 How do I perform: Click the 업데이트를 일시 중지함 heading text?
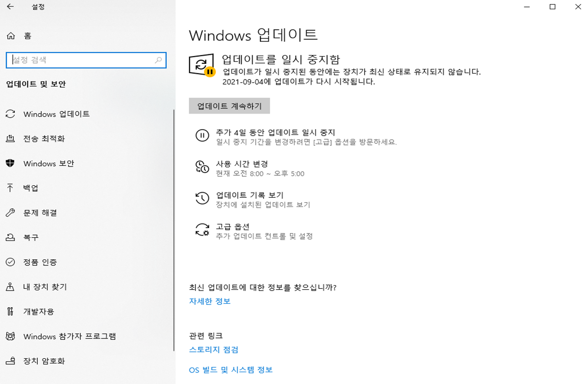(281, 59)
